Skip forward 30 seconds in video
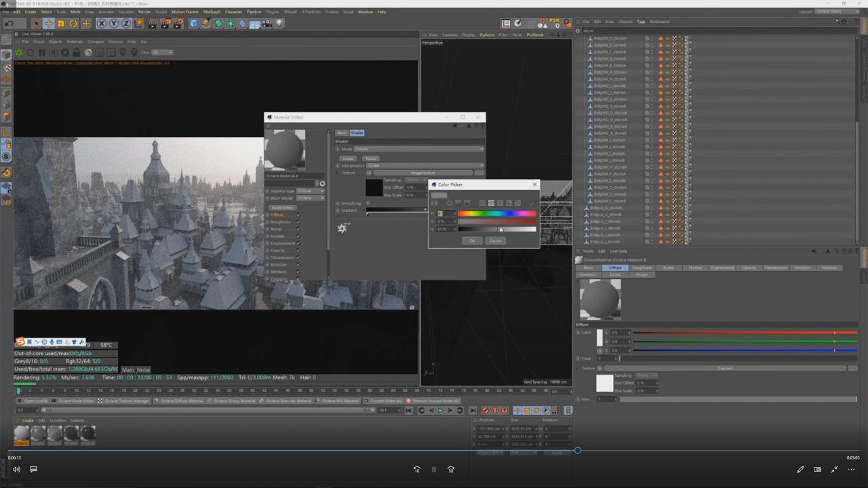The height and width of the screenshot is (488, 868). click(451, 469)
